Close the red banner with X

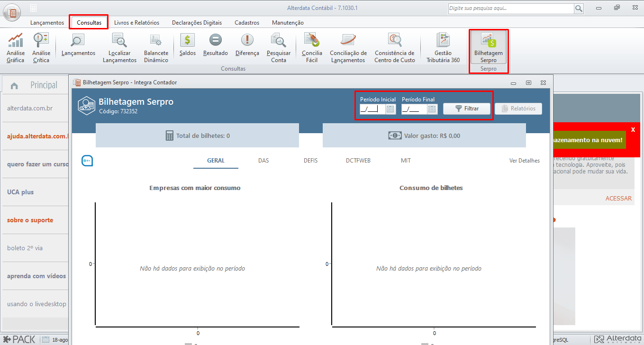pos(633,129)
